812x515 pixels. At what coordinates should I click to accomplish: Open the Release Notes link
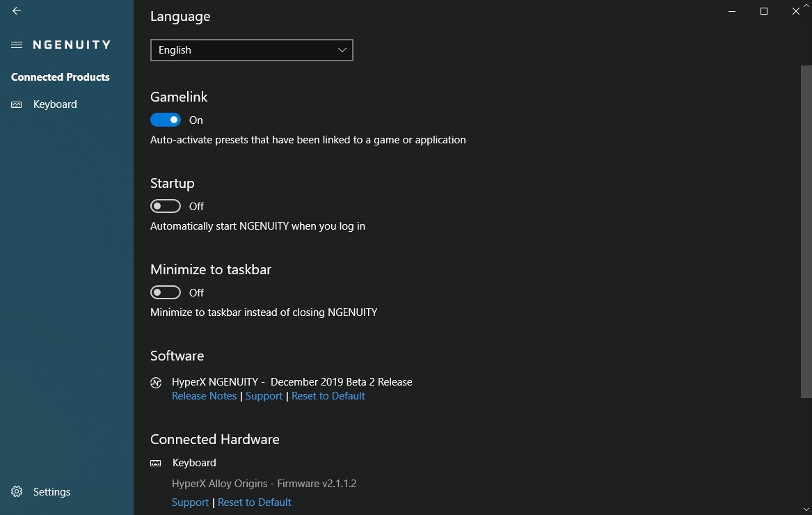click(204, 396)
